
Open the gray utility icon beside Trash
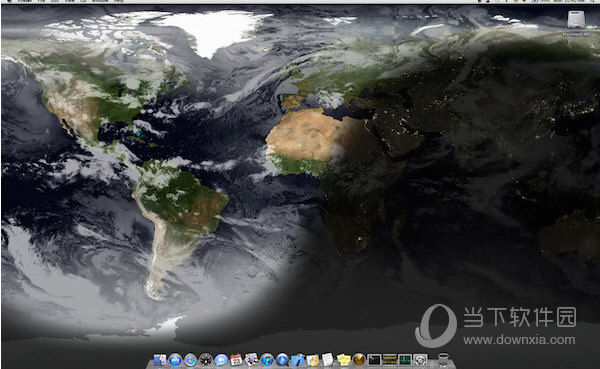(420, 360)
